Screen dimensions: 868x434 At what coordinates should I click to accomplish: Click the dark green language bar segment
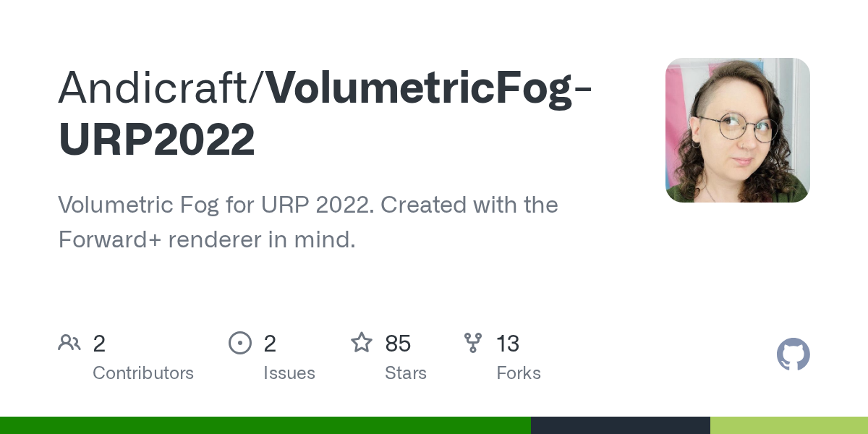265,425
